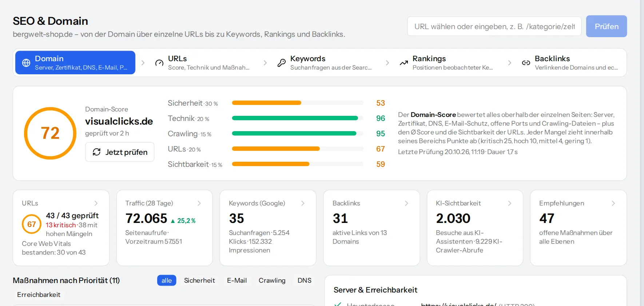The height and width of the screenshot is (306, 644).
Task: Click the trending arrow icon beside Rankings
Action: (404, 63)
